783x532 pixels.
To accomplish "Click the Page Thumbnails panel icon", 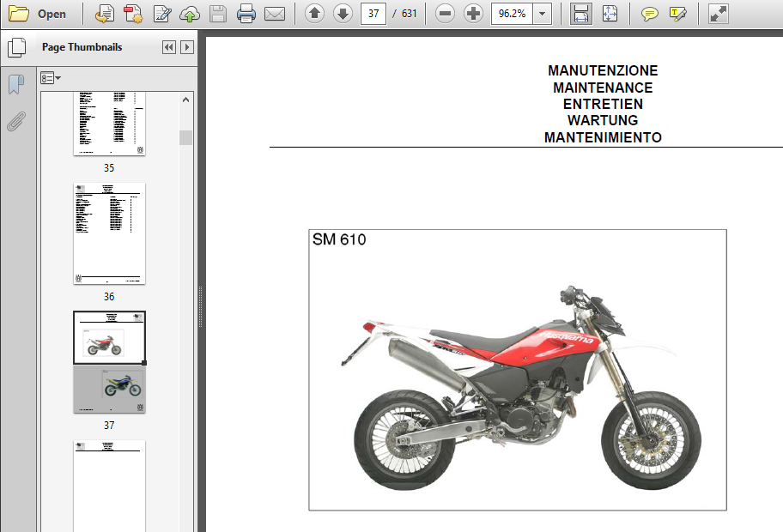I will tap(16, 47).
